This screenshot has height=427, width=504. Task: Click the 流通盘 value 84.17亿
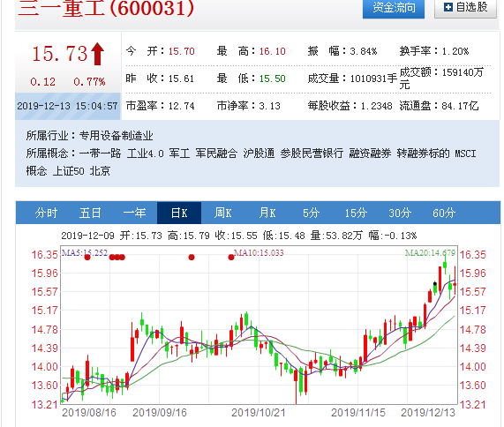[x=460, y=106]
